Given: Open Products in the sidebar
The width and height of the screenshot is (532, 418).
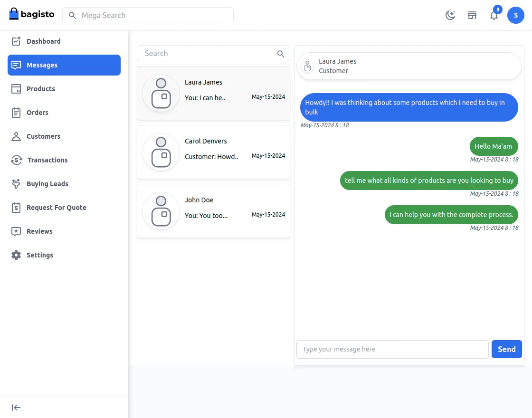Looking at the screenshot, I should coord(41,89).
